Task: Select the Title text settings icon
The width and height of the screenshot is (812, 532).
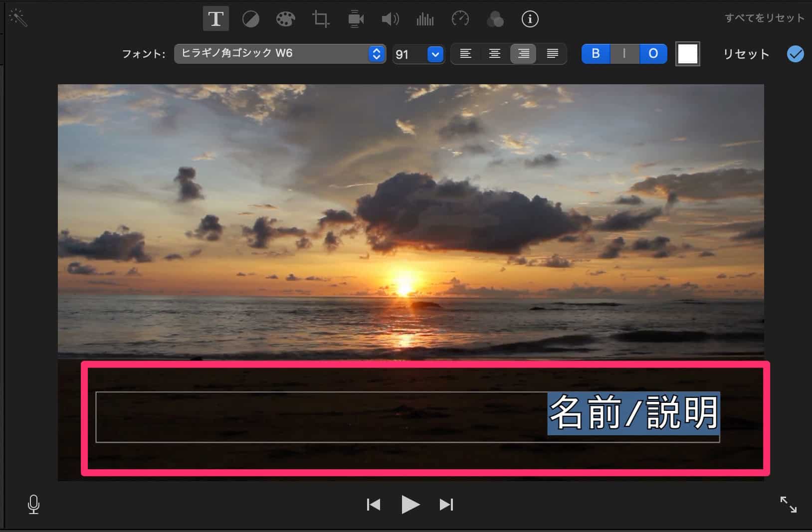Action: pos(215,19)
